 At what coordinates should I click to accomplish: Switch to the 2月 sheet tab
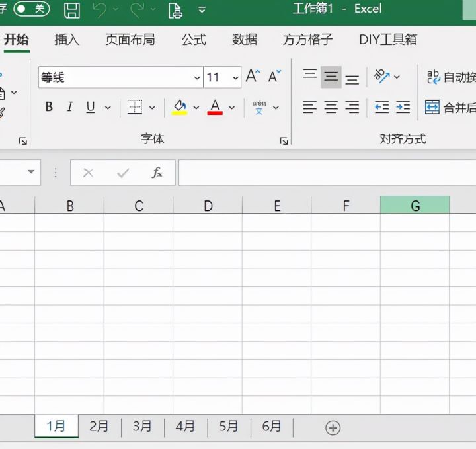tap(99, 427)
